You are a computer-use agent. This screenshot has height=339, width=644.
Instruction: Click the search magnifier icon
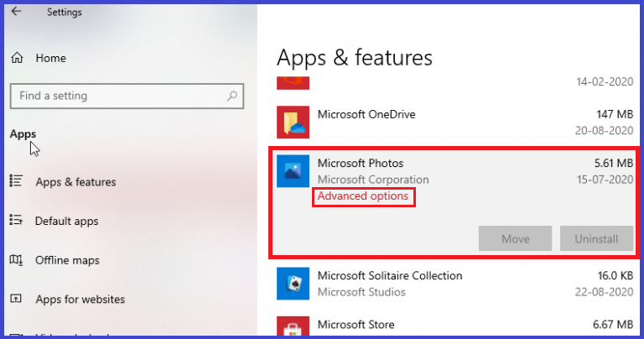[x=232, y=96]
